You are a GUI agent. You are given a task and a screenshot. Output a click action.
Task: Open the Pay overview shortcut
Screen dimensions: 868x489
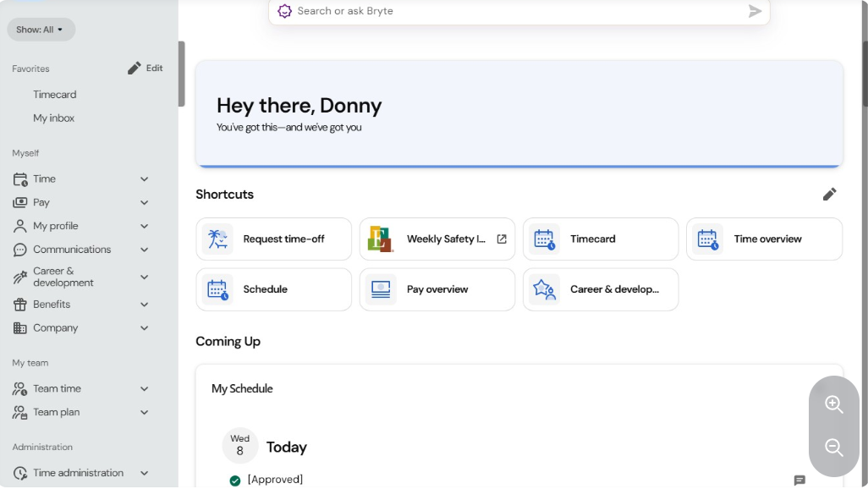tap(437, 289)
